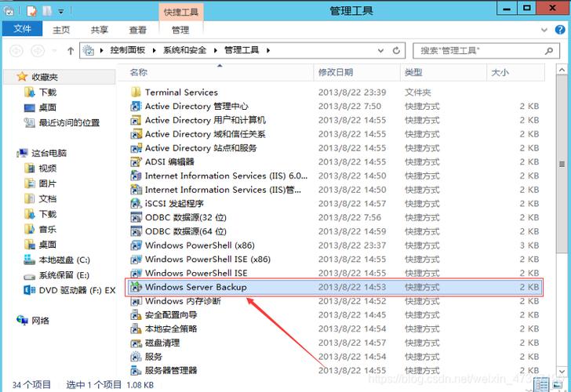The image size is (571, 392).
Task: Select DVD 驱动器 (F:) in navigation pane
Action: coord(77,290)
